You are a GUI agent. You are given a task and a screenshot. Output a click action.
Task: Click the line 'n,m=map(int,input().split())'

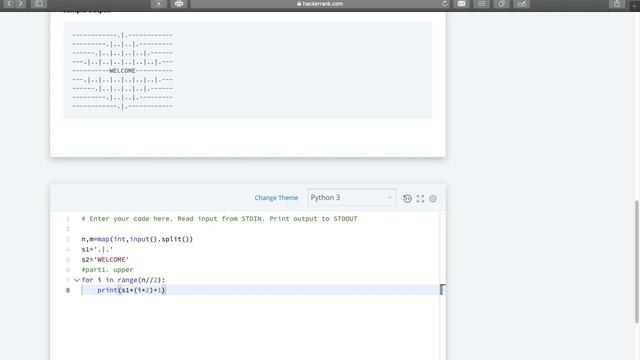[137, 239]
